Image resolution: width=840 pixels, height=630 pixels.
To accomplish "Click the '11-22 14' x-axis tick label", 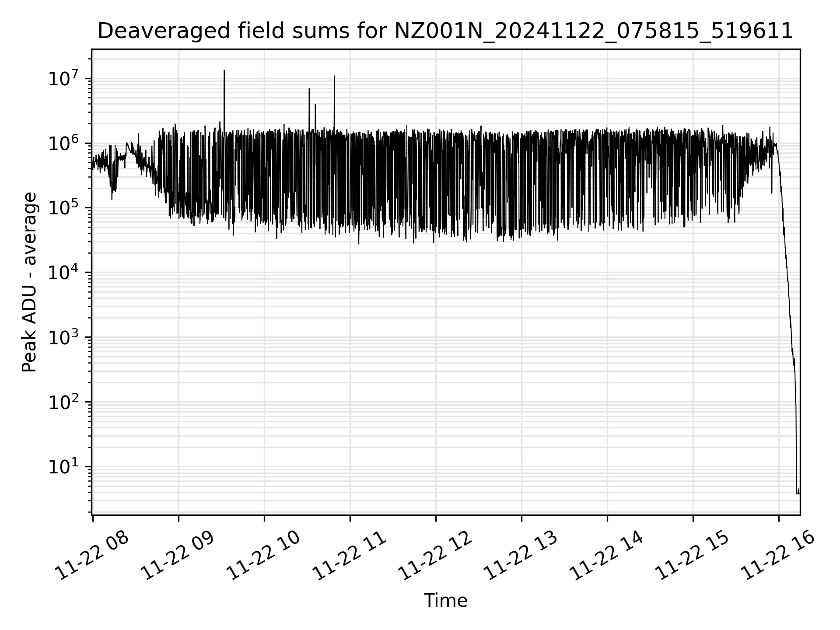I will [607, 556].
